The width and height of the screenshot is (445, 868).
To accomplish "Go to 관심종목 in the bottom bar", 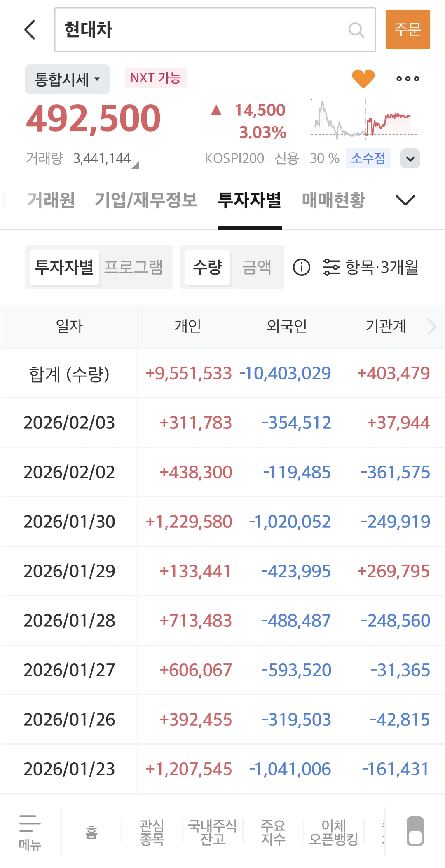I will coord(152,832).
